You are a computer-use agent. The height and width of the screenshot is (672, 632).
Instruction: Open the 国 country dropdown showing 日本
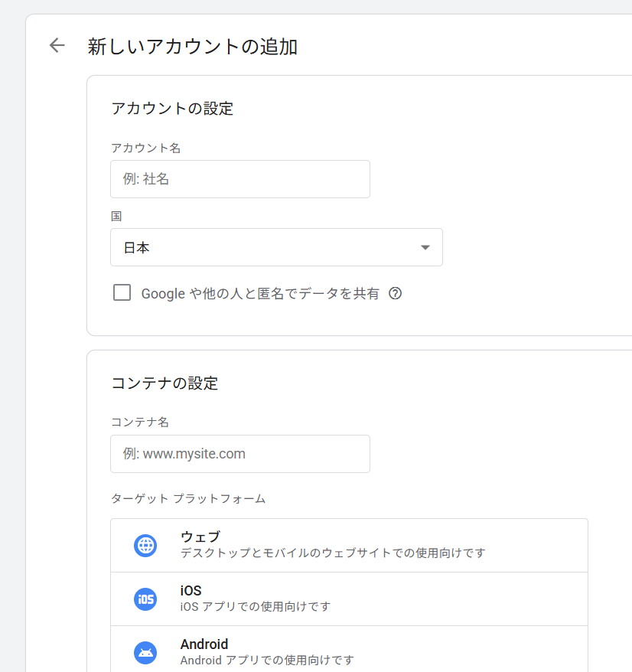276,247
